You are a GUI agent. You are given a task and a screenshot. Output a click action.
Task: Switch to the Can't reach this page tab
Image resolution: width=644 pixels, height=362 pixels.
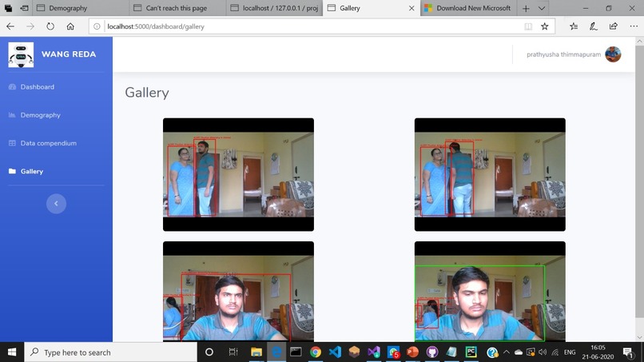(177, 8)
